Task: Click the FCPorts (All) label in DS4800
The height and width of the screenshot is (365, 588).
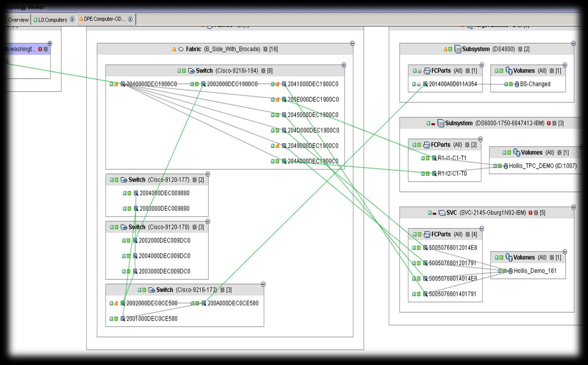Action: pyautogui.click(x=447, y=71)
